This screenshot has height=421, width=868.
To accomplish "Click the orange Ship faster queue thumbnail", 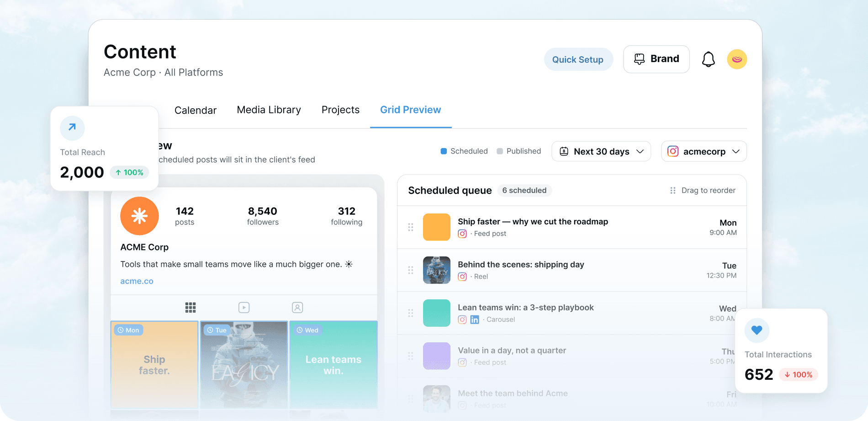I will [x=437, y=227].
